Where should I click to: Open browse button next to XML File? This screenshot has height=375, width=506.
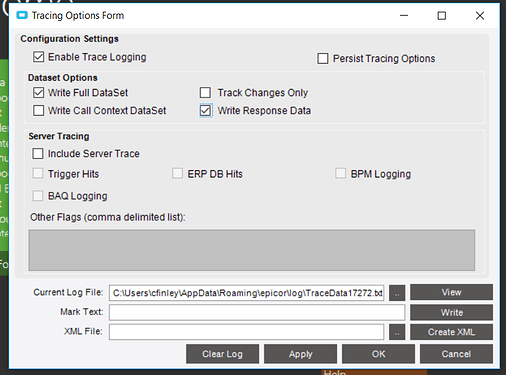[397, 332]
